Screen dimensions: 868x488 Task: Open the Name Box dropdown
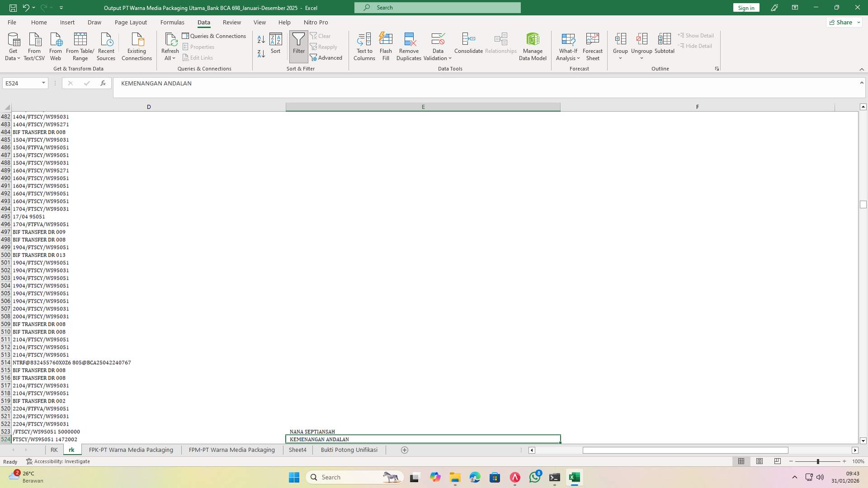[43, 83]
